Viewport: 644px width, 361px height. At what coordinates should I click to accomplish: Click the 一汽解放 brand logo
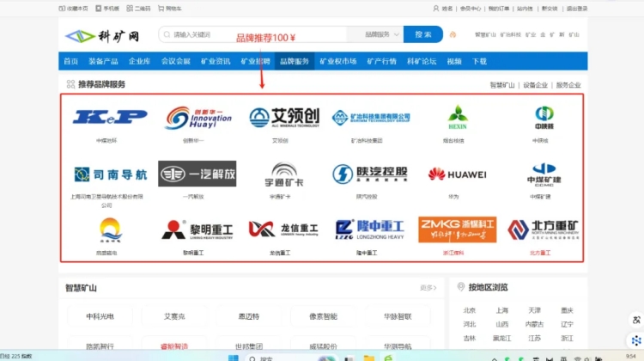(x=197, y=174)
